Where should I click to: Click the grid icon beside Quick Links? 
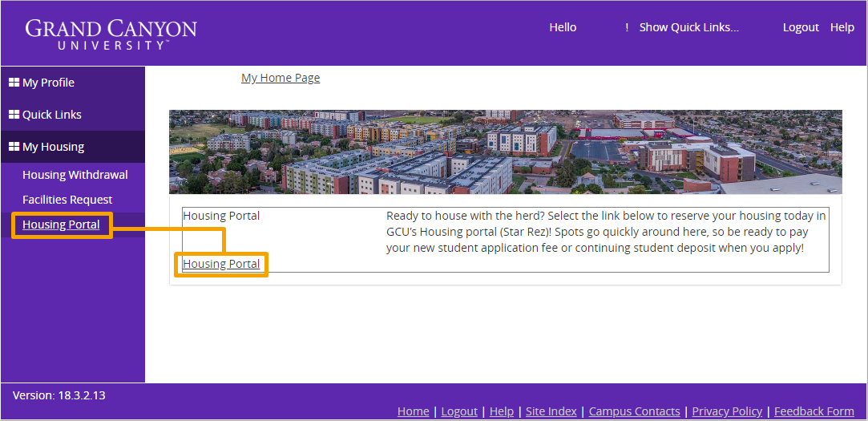click(x=14, y=115)
